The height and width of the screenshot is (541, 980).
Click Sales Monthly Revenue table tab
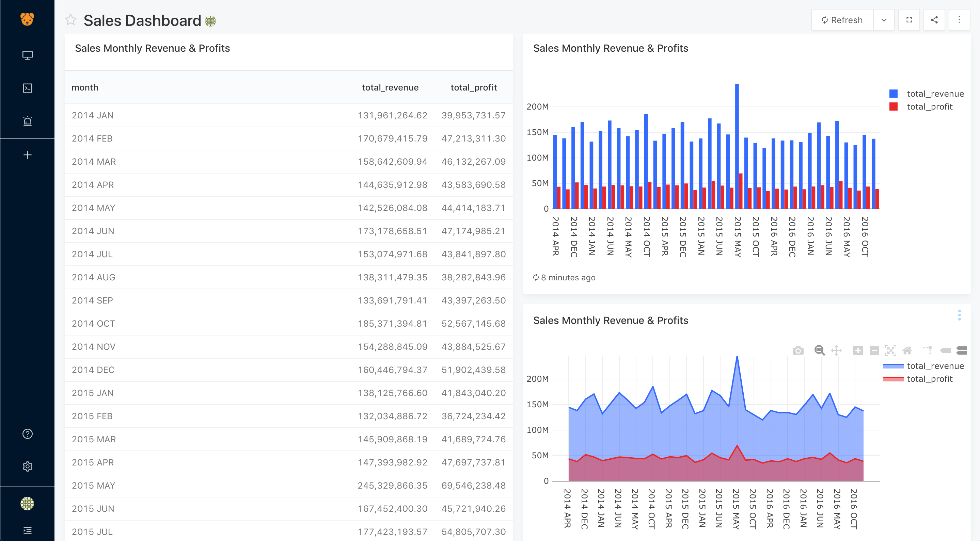pyautogui.click(x=153, y=48)
